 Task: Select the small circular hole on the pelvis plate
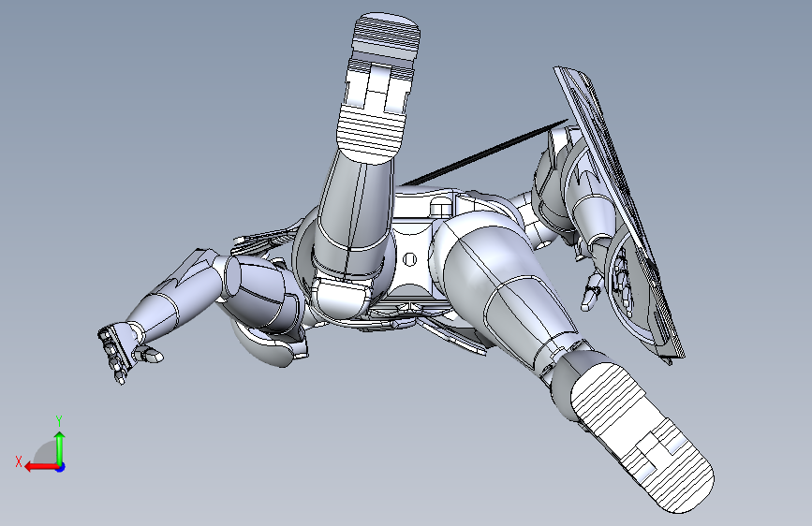coord(409,259)
